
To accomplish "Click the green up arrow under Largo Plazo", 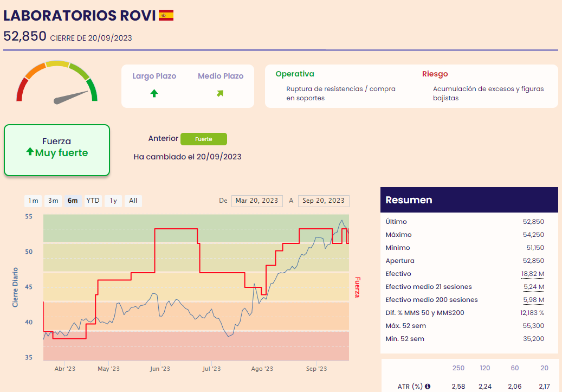I will (x=154, y=93).
